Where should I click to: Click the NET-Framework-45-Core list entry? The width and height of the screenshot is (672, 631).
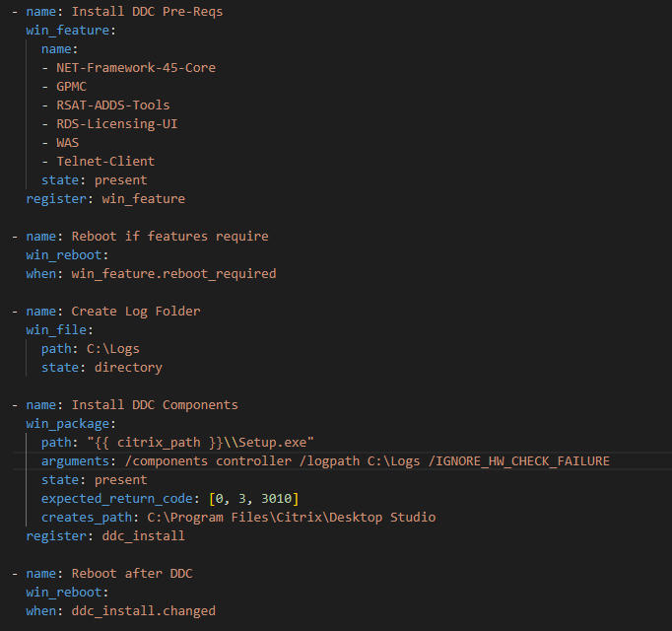pos(136,68)
